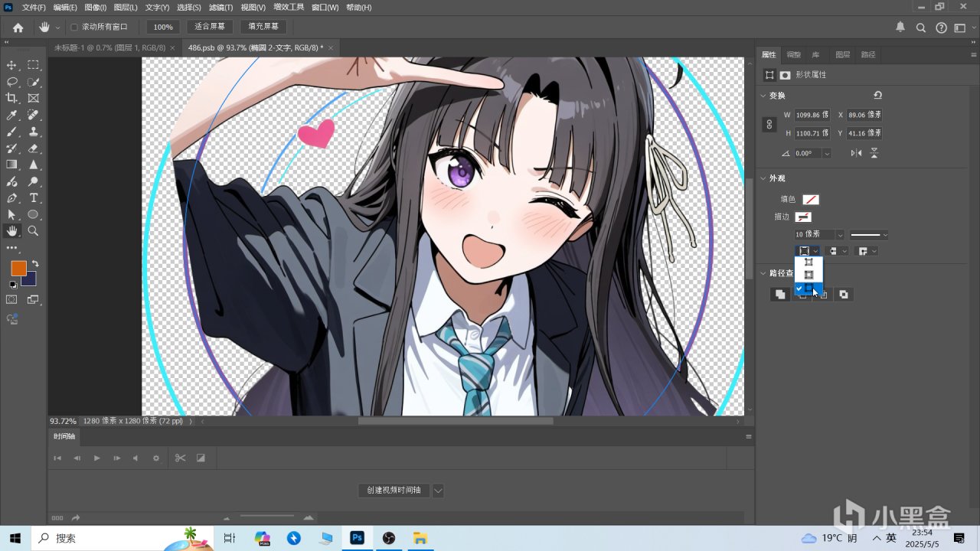This screenshot has height=551, width=980.
Task: Click the reset transform arrow in Properties
Action: [877, 96]
